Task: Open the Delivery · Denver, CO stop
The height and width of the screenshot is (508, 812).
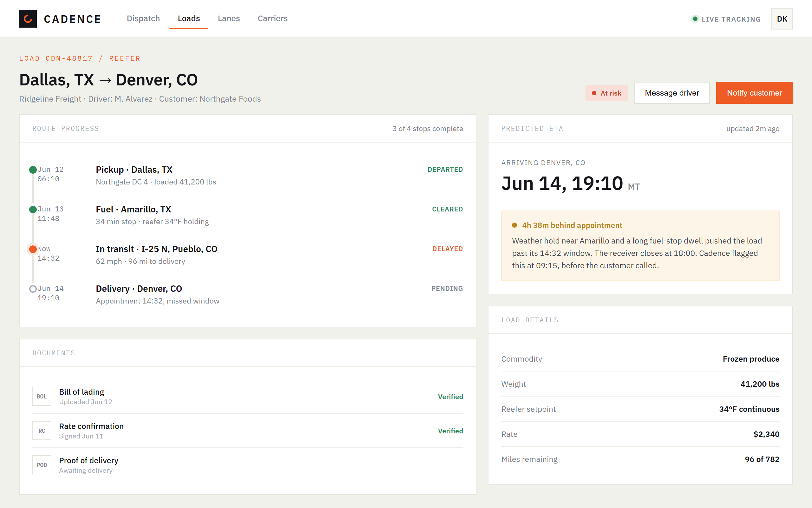Action: coord(139,289)
